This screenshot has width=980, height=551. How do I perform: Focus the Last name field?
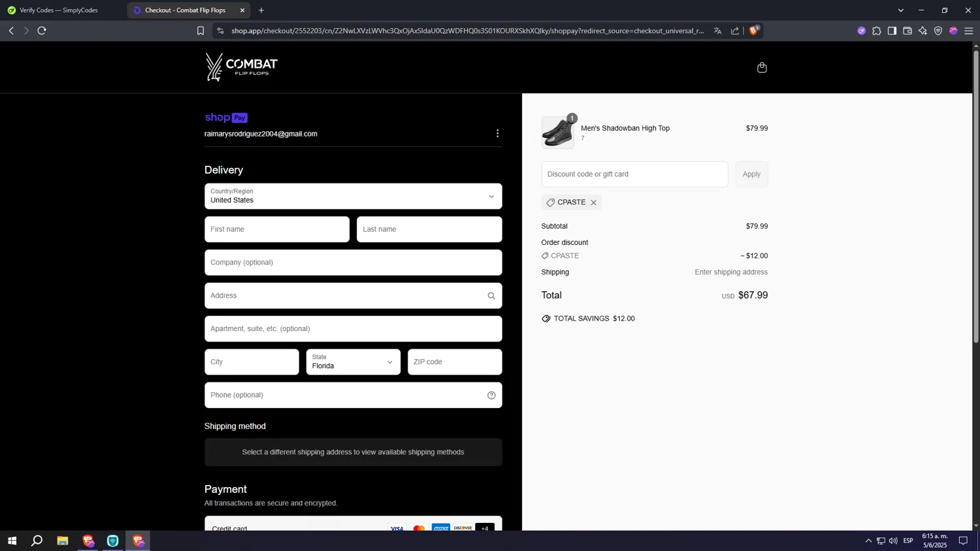coord(429,230)
